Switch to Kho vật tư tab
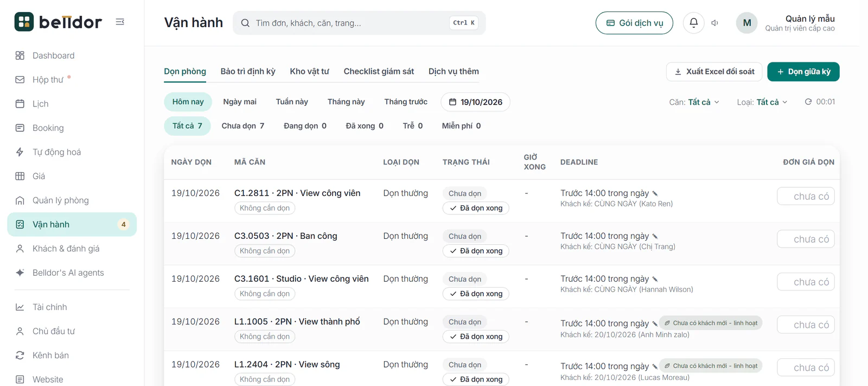Viewport: 868px width, 386px height. click(309, 72)
